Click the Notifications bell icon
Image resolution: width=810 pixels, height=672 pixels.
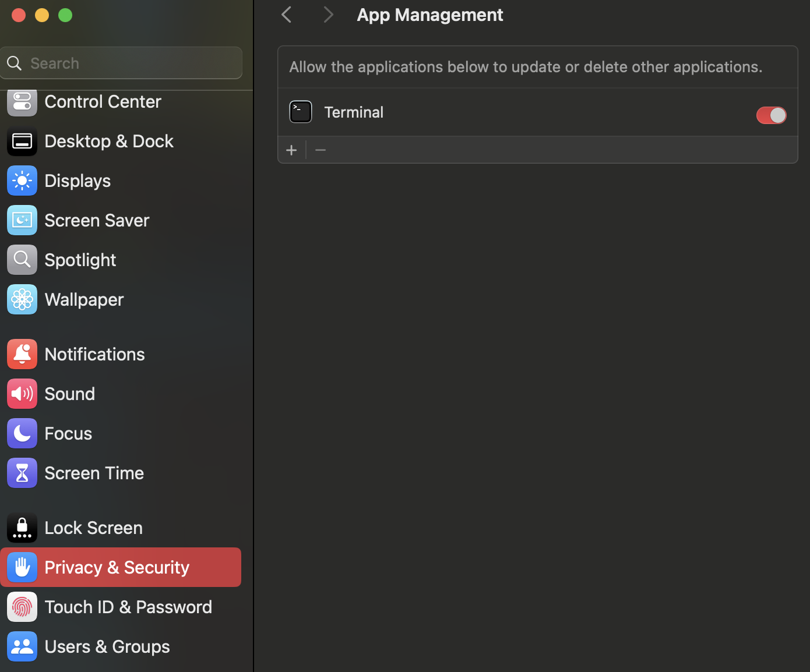pos(22,355)
